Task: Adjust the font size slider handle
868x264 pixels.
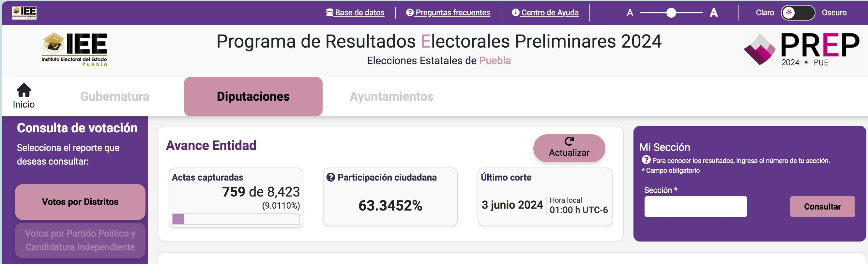Action: tap(671, 13)
